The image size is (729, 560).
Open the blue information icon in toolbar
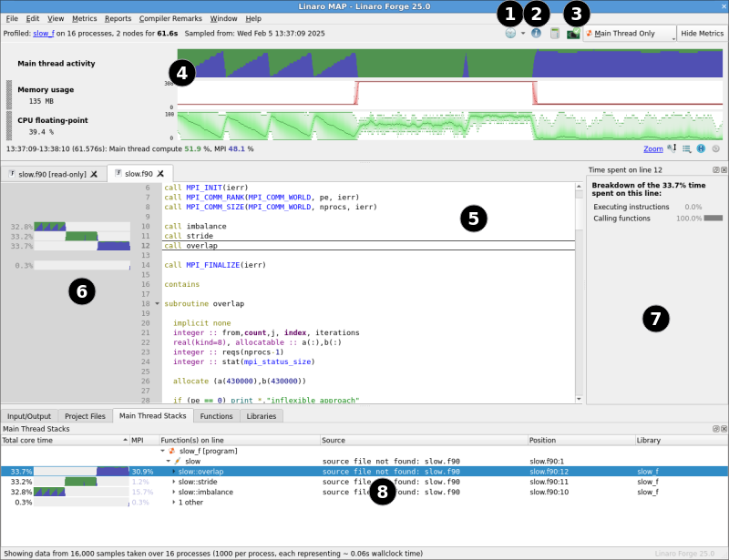coord(536,34)
